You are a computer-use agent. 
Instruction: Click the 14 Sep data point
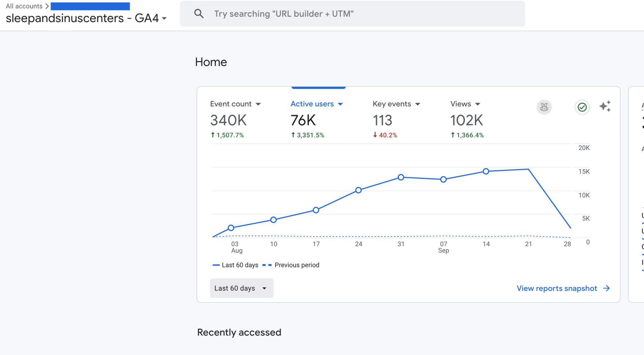pos(486,171)
